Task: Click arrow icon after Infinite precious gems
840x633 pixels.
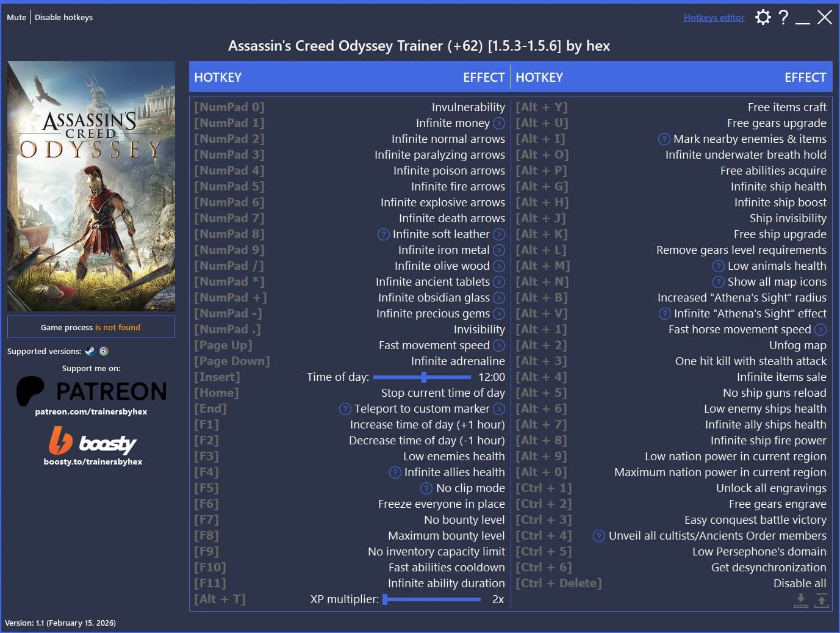Action: click(x=499, y=314)
